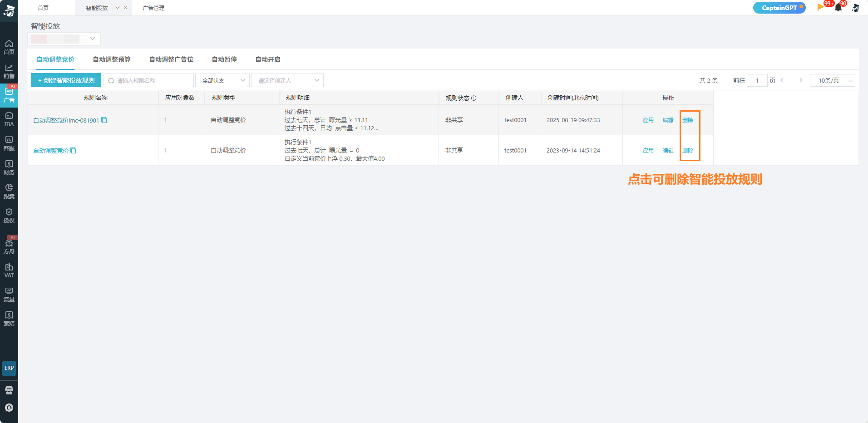Viewport: 868px width, 423px height.
Task: Open the 广告 sidebar section
Action: tap(9, 95)
